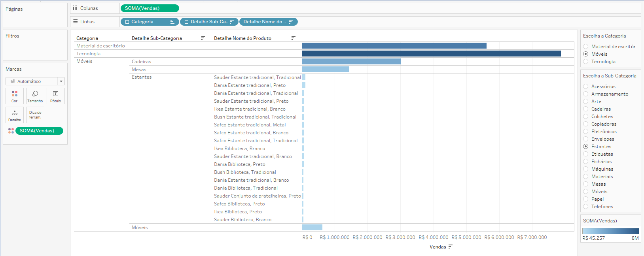Select Telefones sub-category radio
This screenshot has height=256, width=644.
(586, 207)
